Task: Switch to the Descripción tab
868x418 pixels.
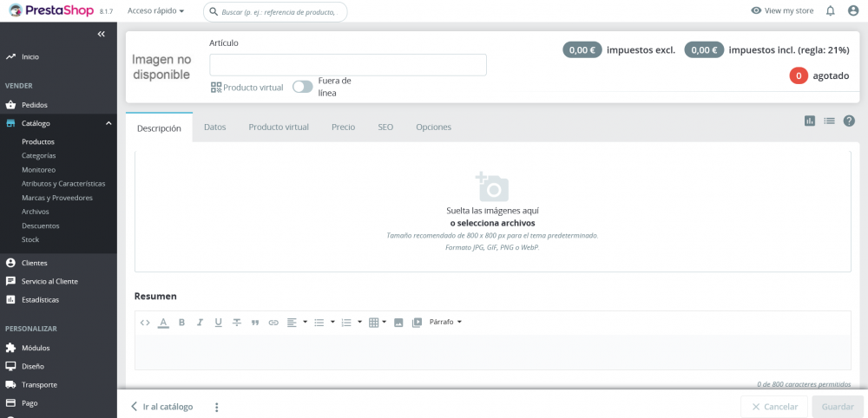Action: coord(159,127)
